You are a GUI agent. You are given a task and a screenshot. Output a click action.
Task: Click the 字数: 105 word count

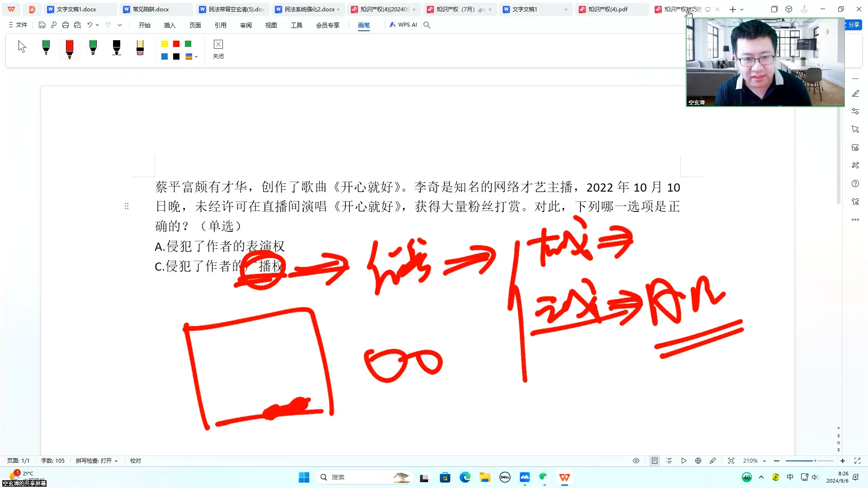tap(53, 461)
